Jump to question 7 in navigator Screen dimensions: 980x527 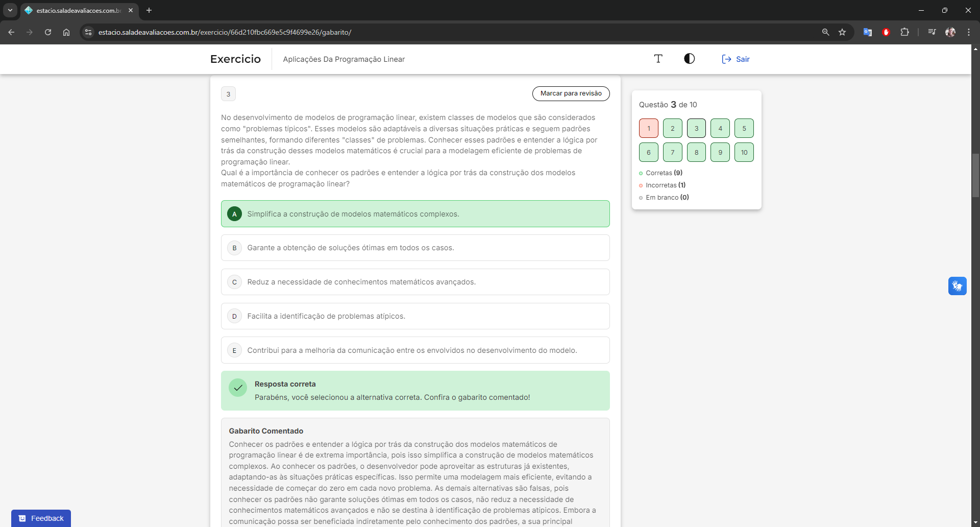[672, 152]
